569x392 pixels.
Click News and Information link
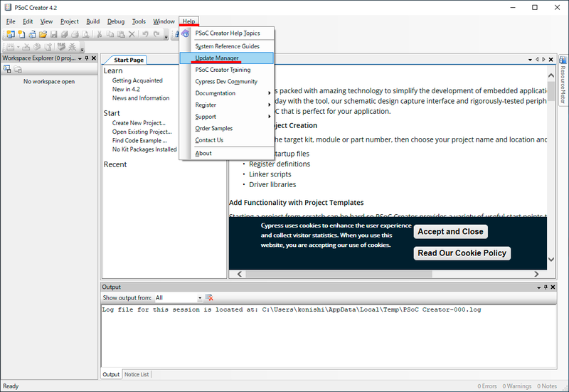(x=141, y=98)
